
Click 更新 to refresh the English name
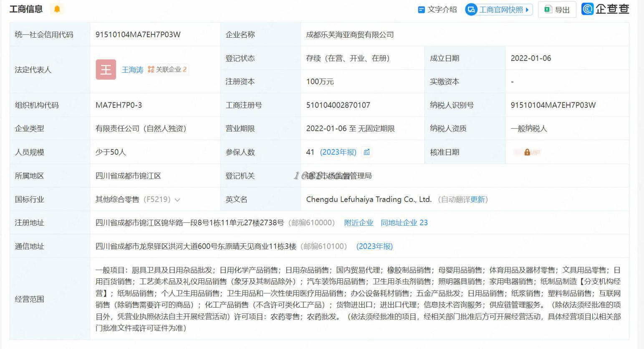pyautogui.click(x=477, y=199)
